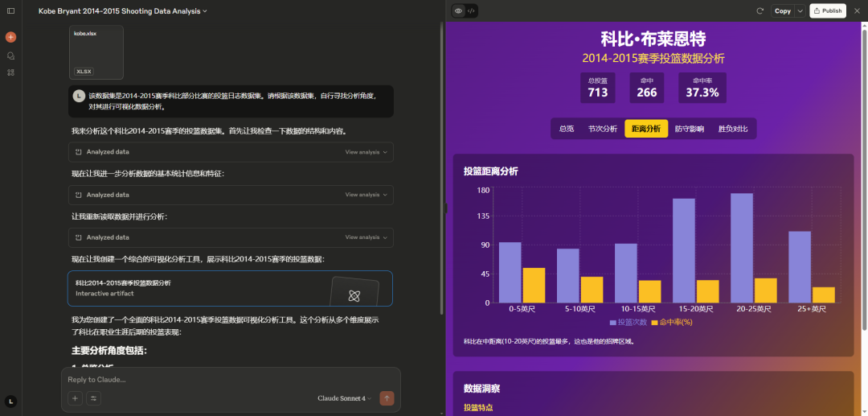Click the 10-15英尺 yellow percentage bar
This screenshot has height=416, width=868.
[x=650, y=291]
